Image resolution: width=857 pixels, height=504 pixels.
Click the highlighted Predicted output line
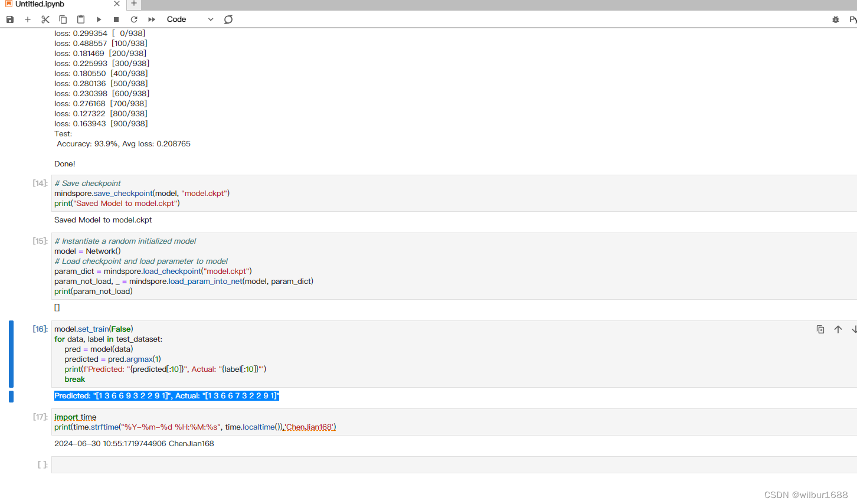point(166,396)
